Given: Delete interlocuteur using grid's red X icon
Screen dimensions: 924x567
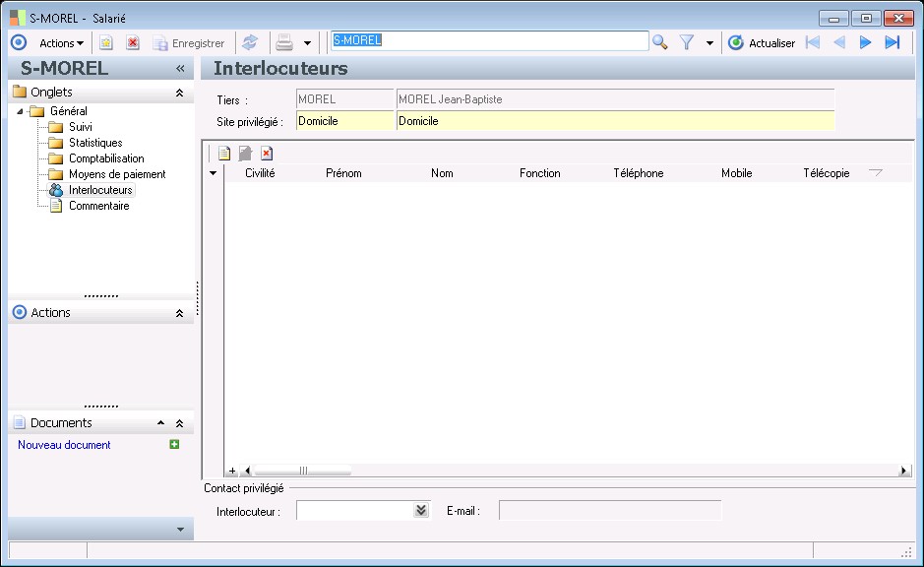Looking at the screenshot, I should [x=267, y=154].
